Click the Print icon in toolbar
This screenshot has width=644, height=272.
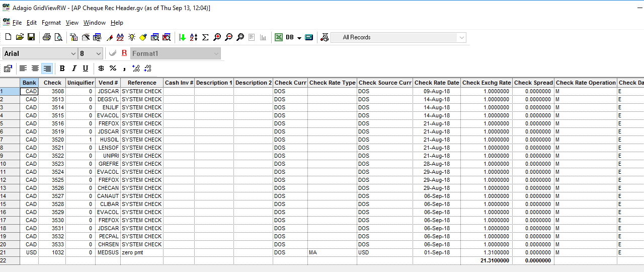(x=47, y=37)
